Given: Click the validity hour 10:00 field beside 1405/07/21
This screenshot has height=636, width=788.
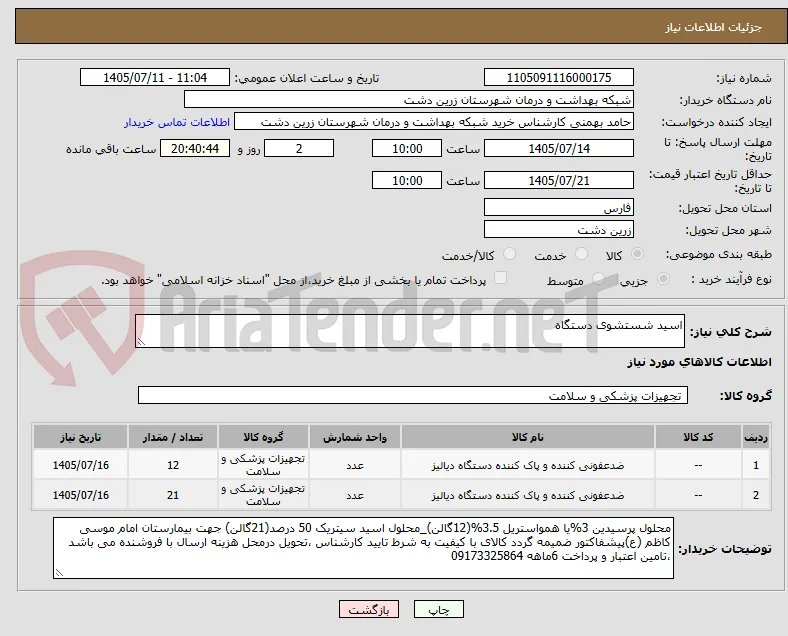Looking at the screenshot, I should 407,180.
